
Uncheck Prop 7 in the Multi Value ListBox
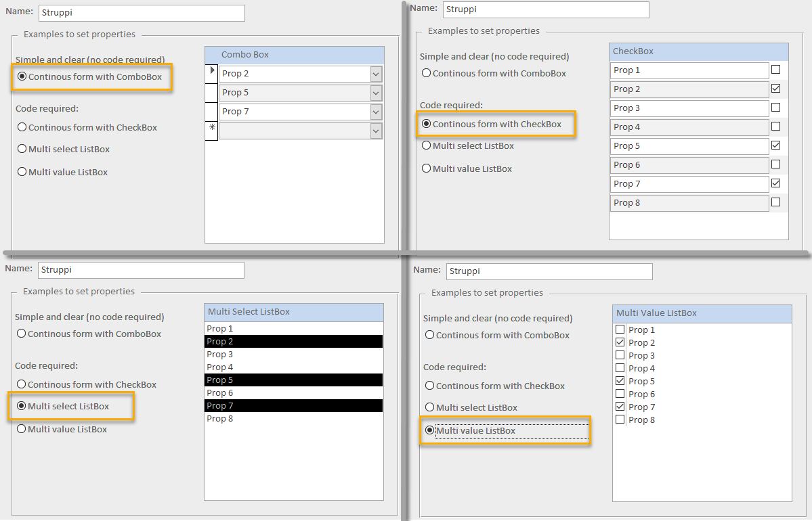[620, 407]
